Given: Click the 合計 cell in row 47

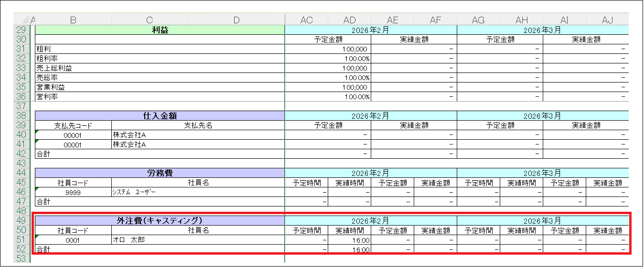Looking at the screenshot, I should pos(160,201).
